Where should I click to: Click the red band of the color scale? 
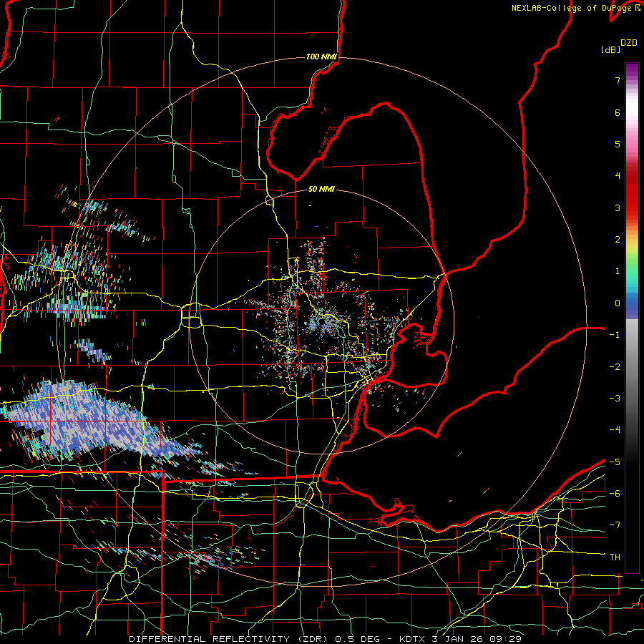632,201
